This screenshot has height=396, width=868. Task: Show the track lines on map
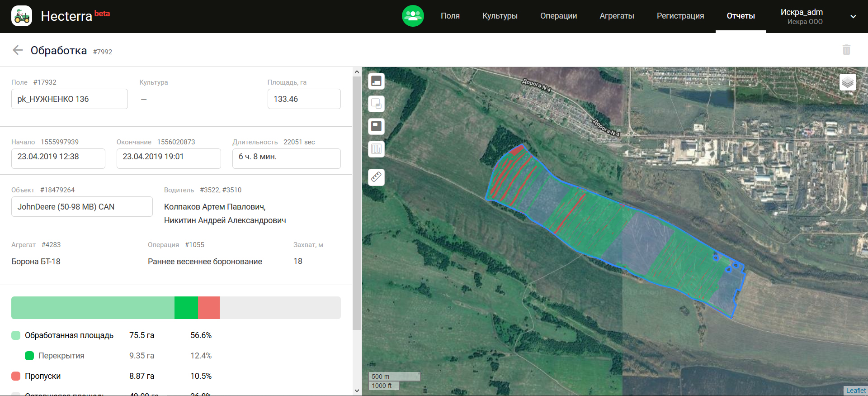[376, 149]
